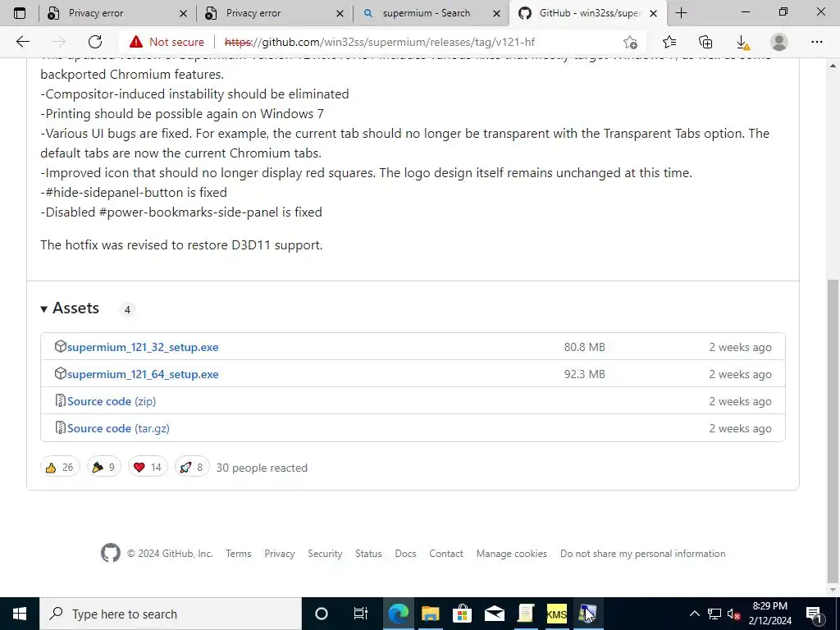Click the network icon in system tray
This screenshot has width=840, height=630.
[x=714, y=614]
